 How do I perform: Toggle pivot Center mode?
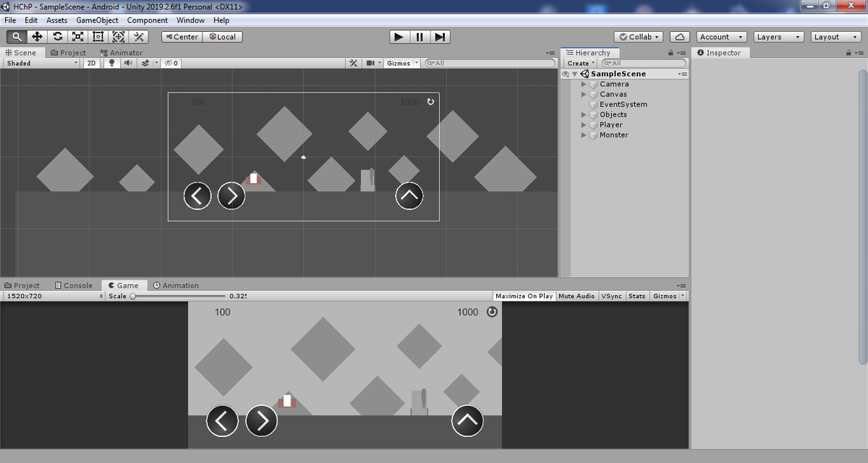(182, 37)
